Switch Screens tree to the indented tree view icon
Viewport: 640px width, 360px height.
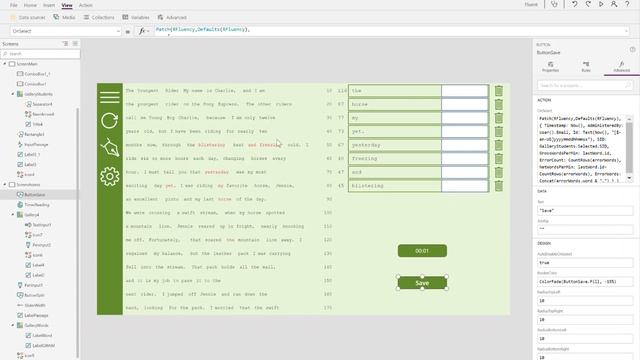[x=65, y=44]
